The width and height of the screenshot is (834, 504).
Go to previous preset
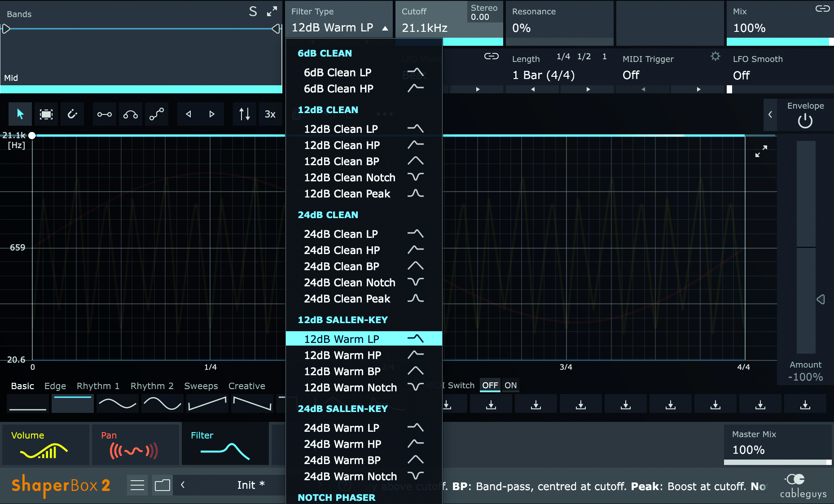coord(183,485)
